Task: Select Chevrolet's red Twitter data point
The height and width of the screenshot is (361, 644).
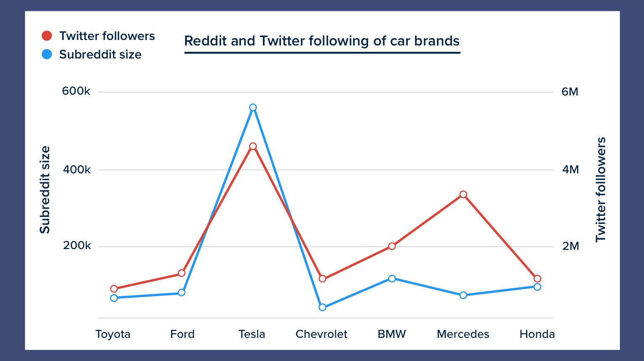Action: [x=323, y=279]
